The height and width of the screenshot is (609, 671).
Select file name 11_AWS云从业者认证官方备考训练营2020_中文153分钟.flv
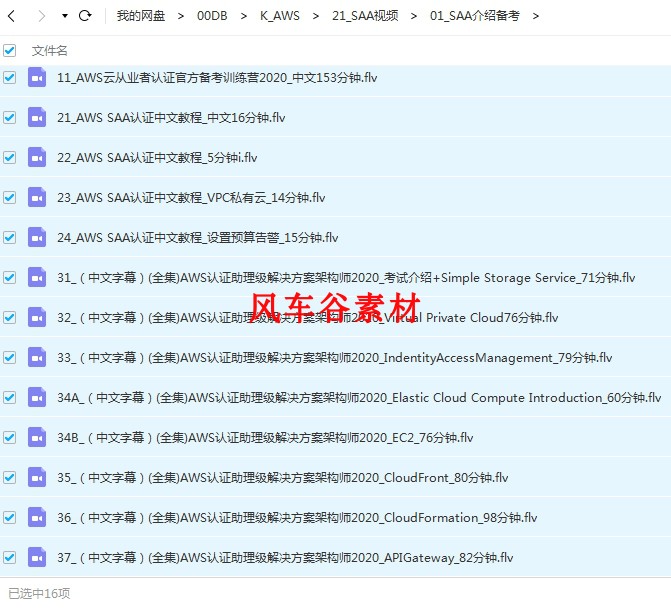217,78
